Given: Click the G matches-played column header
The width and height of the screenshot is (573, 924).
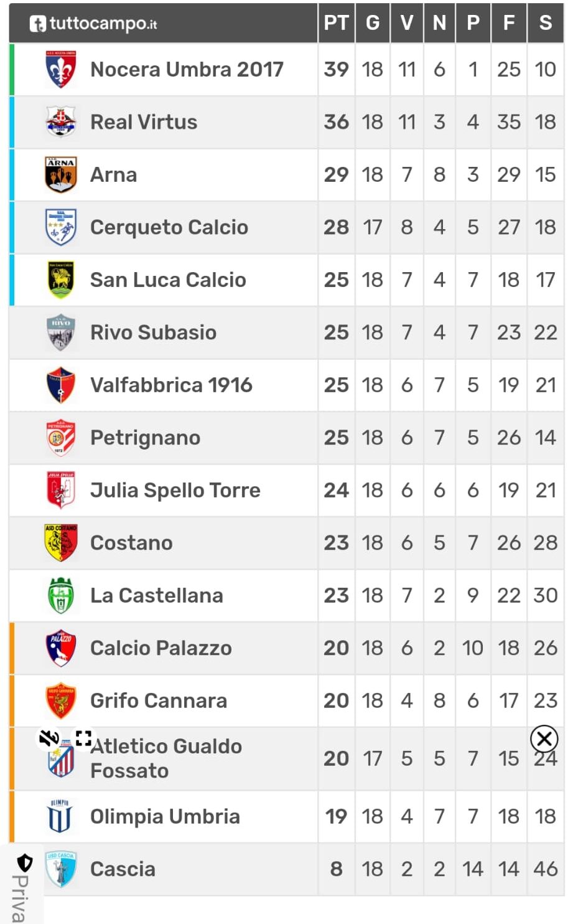Looking at the screenshot, I should (x=373, y=23).
